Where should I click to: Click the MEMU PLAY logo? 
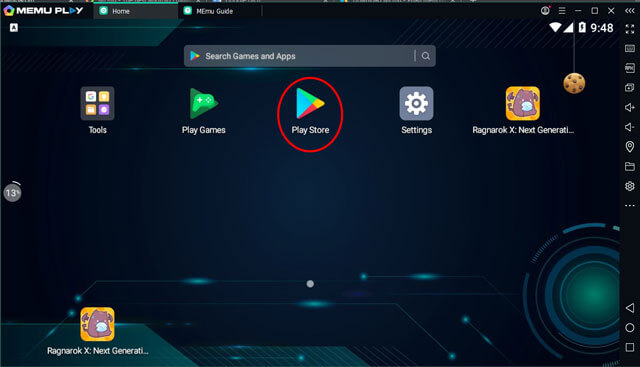coord(43,11)
